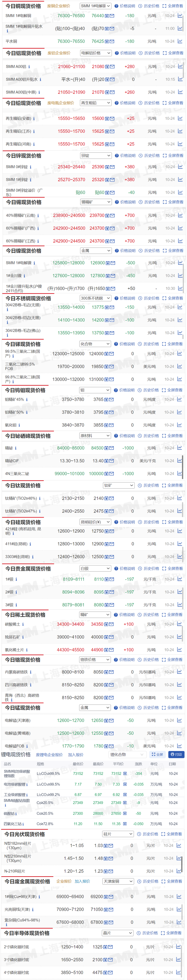Show info for 光亮铜线(天津)

(33, 910)
